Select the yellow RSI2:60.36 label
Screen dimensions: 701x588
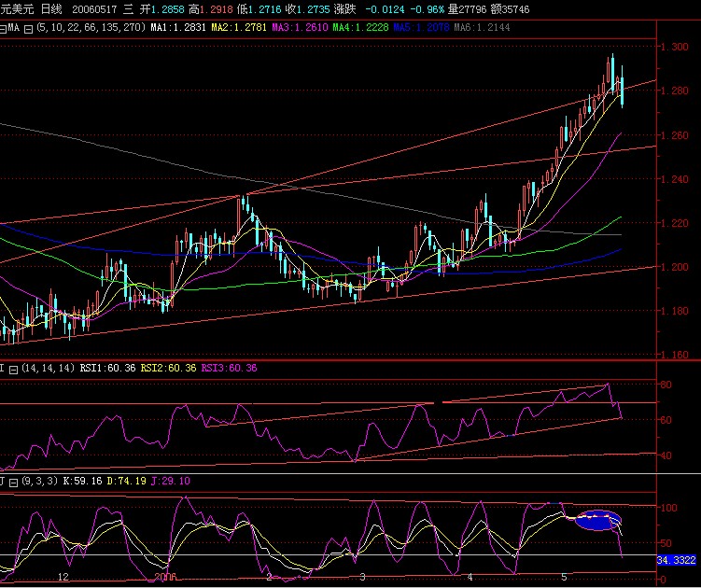click(x=169, y=368)
